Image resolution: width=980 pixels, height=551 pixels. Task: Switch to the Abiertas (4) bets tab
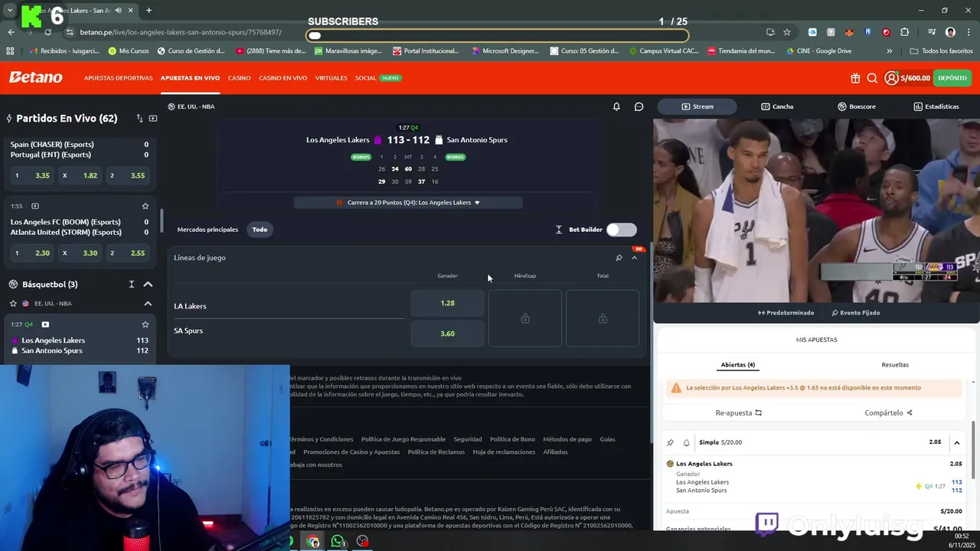click(737, 365)
